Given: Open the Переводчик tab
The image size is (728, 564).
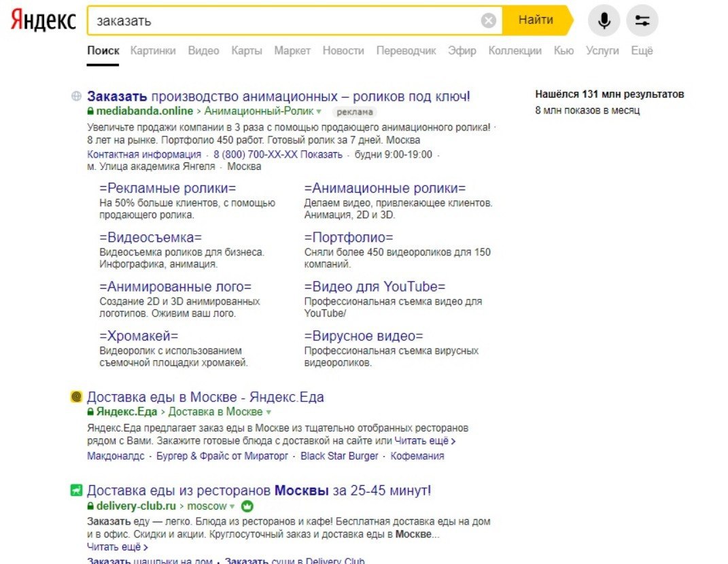Looking at the screenshot, I should (x=406, y=50).
